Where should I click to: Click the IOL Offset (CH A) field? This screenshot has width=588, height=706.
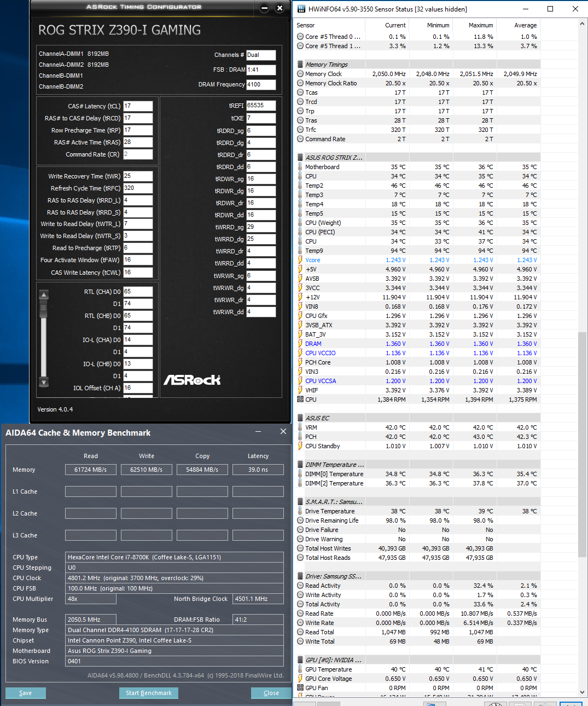point(138,387)
